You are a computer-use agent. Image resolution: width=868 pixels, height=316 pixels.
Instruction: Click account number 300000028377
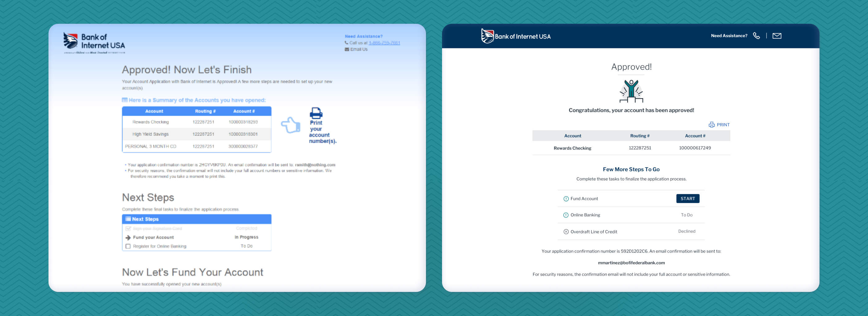(x=243, y=146)
